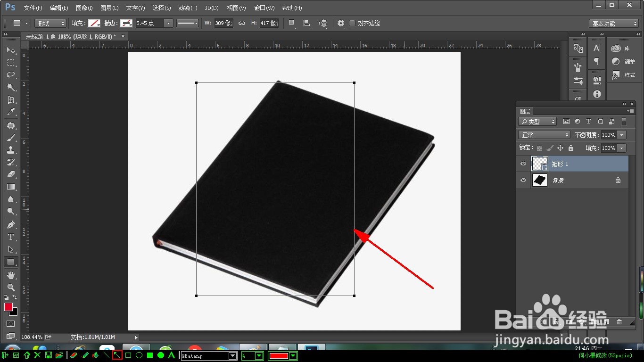Open path alignment options icon
Screen dimensions: 644x362
pos(307,23)
